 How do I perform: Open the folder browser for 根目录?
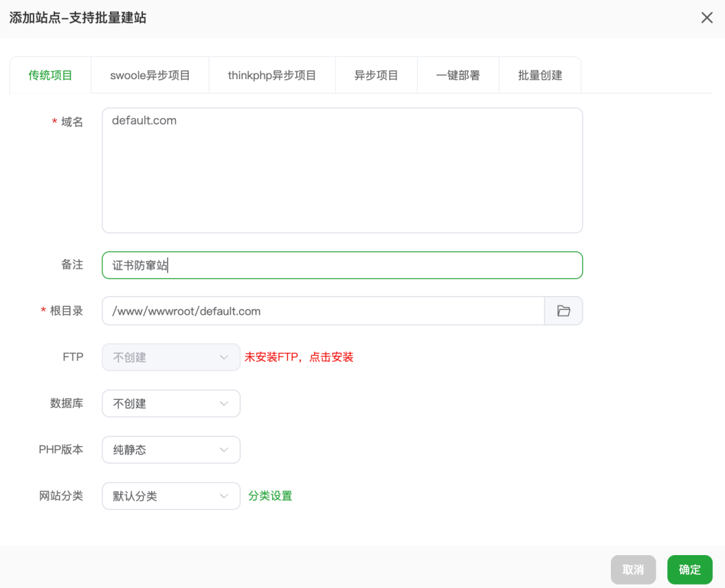tap(564, 311)
